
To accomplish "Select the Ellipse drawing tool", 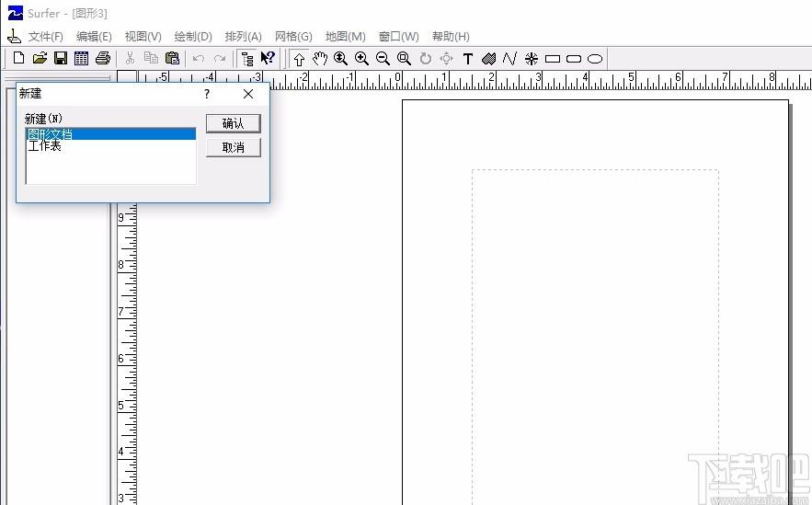I will 595,59.
